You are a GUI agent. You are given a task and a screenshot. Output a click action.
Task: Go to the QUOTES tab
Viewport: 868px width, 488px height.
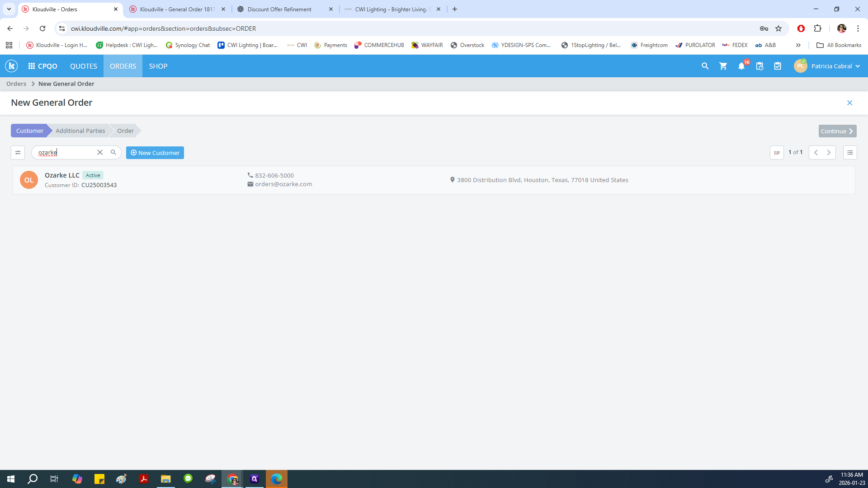point(84,66)
